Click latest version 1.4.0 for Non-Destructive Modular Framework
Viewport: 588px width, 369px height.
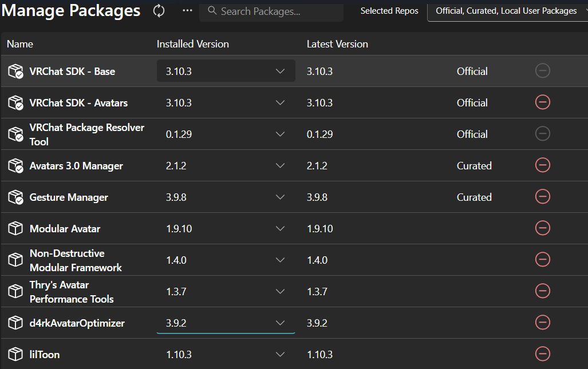coord(317,260)
